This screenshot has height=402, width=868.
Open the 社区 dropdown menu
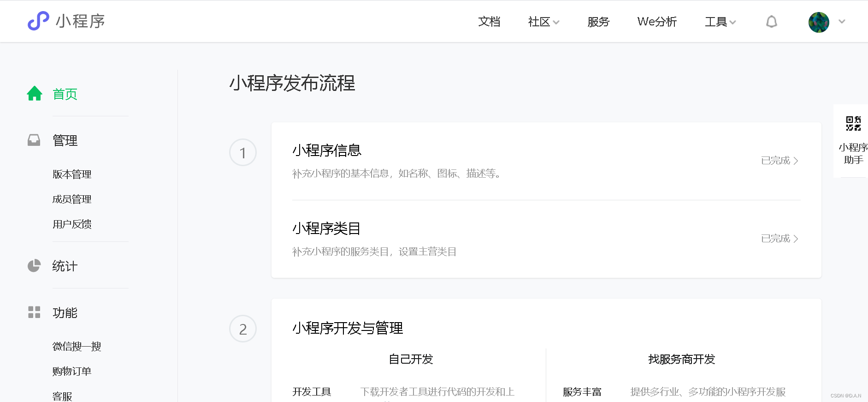point(543,22)
